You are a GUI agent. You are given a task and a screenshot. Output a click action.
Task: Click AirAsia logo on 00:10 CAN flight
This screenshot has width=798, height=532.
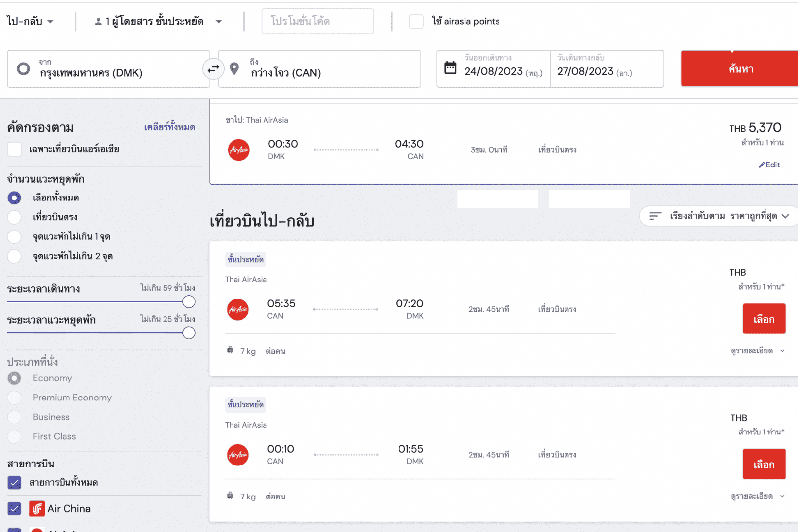238,455
